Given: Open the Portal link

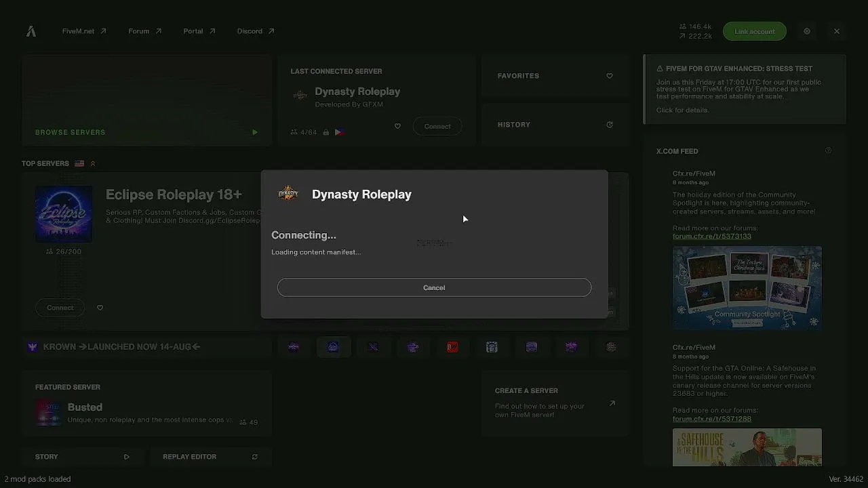Looking at the screenshot, I should click(199, 31).
